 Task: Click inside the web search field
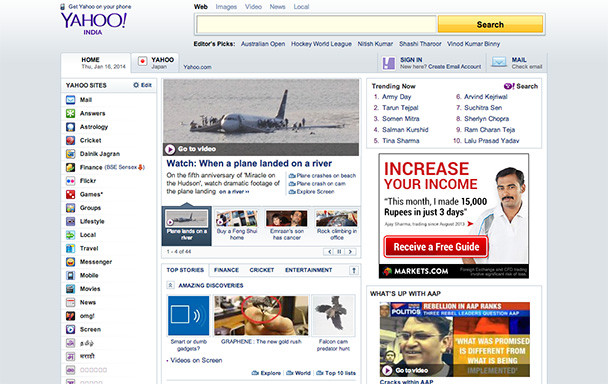[316, 24]
